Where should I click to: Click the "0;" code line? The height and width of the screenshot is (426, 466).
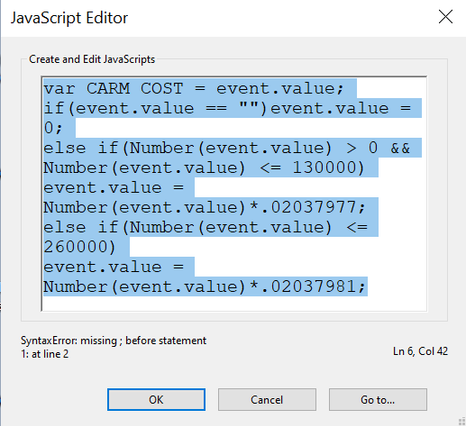coord(53,128)
